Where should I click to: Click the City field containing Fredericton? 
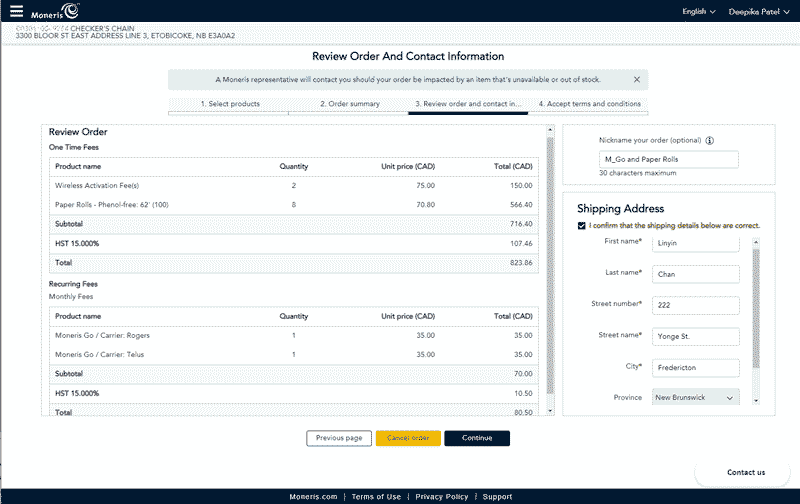tap(695, 368)
